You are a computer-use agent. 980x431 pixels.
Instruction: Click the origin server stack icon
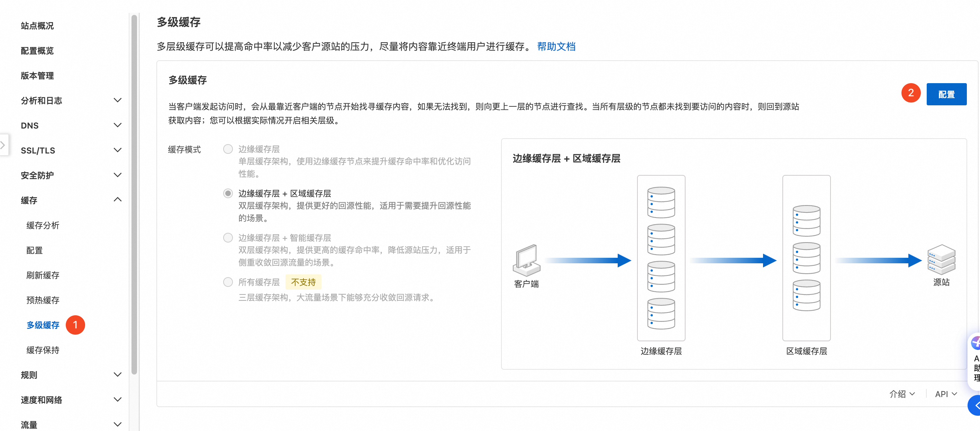941,260
